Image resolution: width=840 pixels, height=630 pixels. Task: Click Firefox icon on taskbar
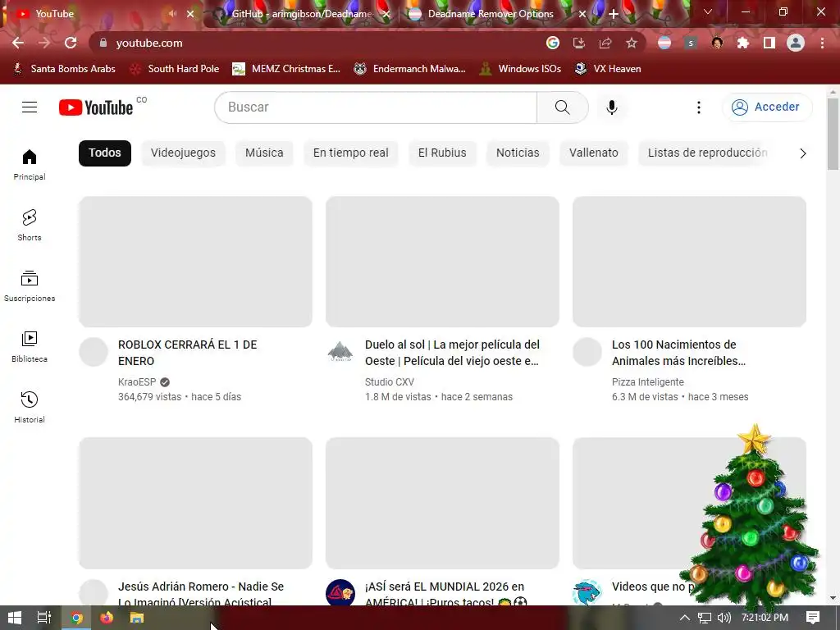pos(107,618)
